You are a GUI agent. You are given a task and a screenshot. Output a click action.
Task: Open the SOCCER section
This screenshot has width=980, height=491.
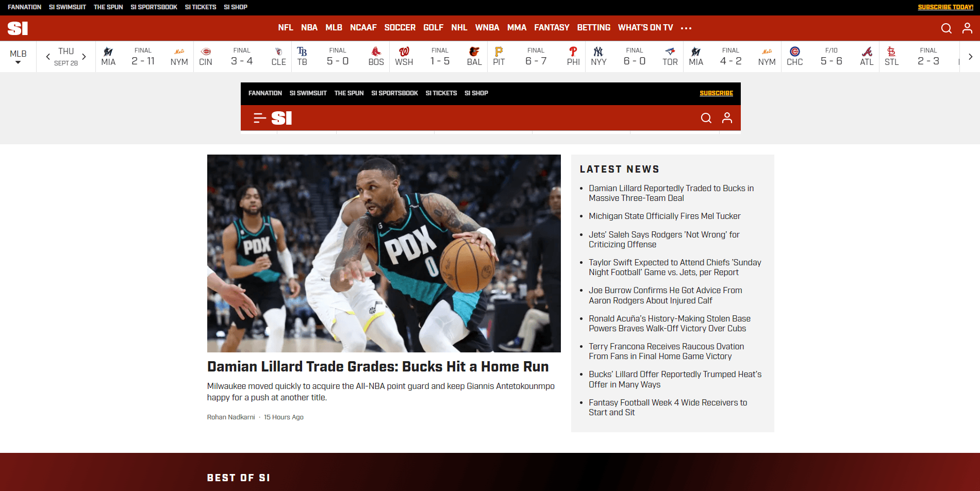(400, 28)
